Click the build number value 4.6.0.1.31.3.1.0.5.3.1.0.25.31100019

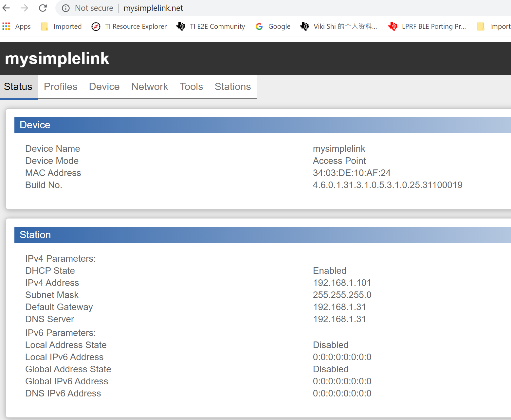click(388, 185)
